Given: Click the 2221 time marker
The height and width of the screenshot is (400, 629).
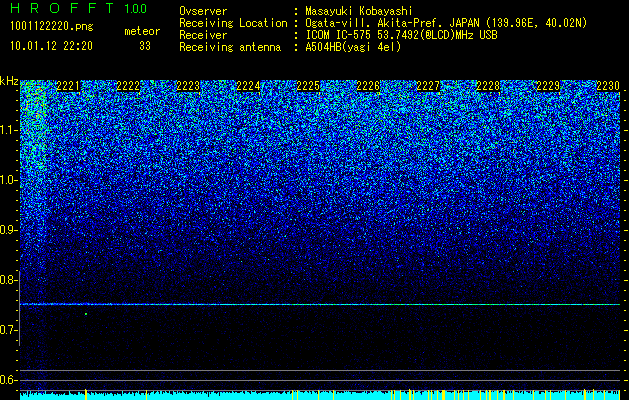Looking at the screenshot, I should [x=68, y=86].
